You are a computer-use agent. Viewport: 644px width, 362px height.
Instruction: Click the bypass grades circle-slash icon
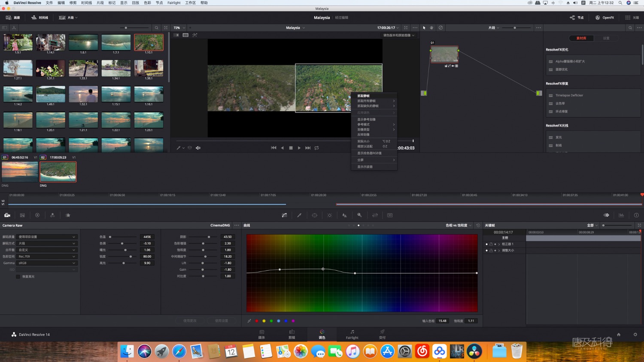tap(440, 28)
